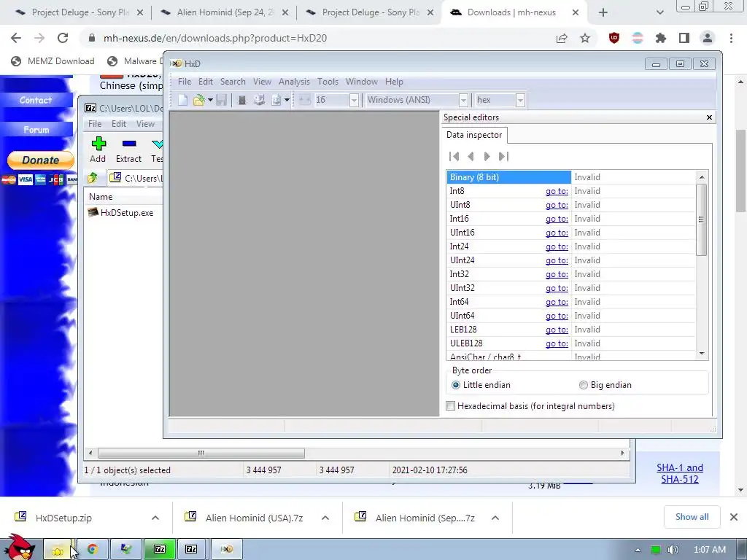This screenshot has height=560, width=747.
Task: Open HxD Edit menu
Action: 206,82
